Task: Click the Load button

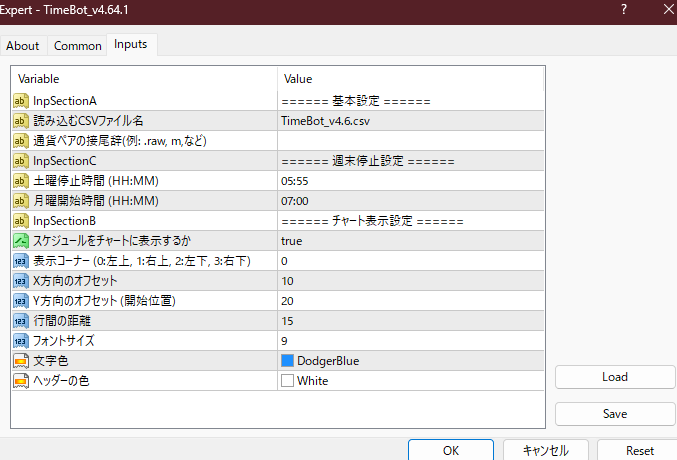Action: (615, 377)
